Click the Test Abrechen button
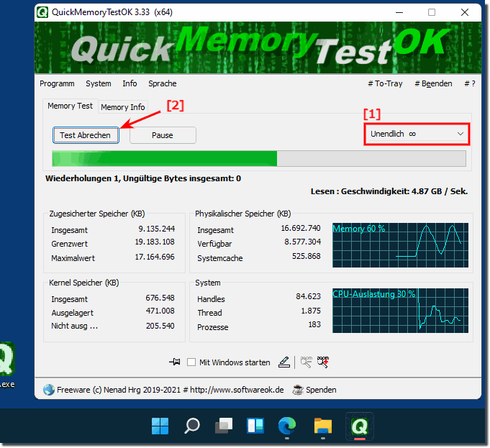490x448 pixels. [x=86, y=135]
